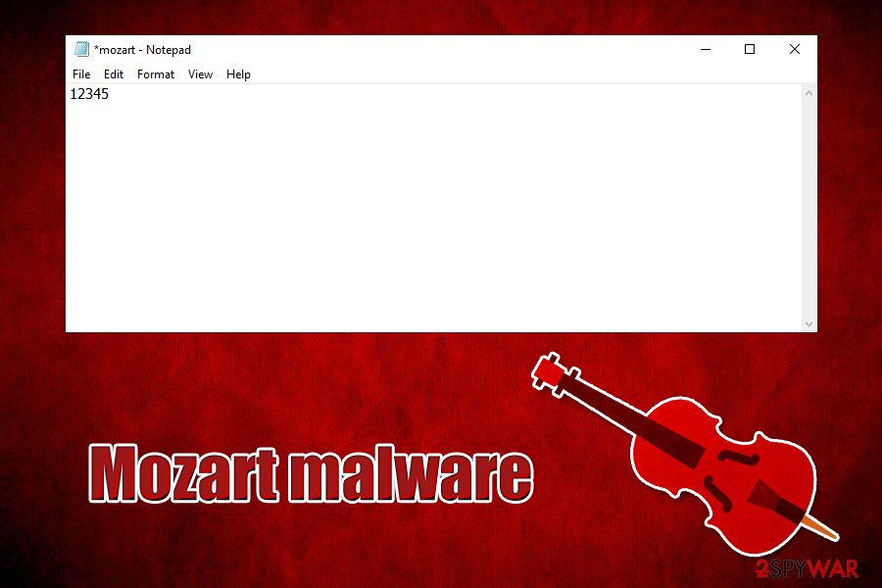Image resolution: width=882 pixels, height=588 pixels.
Task: Click the Notepad icon in title bar
Action: pos(81,49)
